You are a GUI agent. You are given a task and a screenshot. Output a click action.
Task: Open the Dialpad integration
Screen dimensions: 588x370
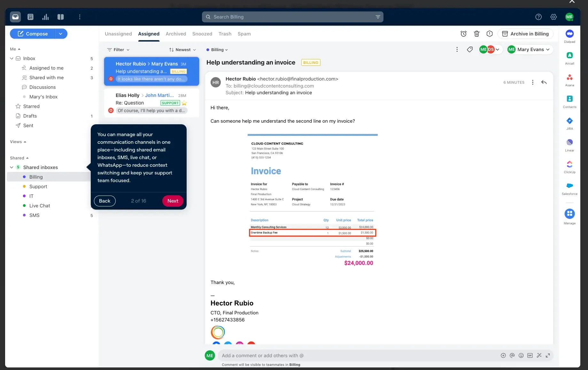pyautogui.click(x=569, y=34)
